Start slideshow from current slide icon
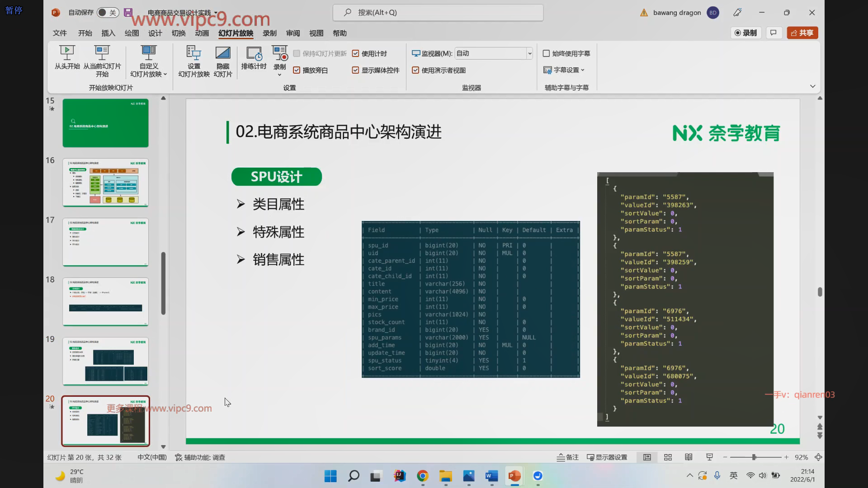Viewport: 868px width, 488px height. coord(102,53)
